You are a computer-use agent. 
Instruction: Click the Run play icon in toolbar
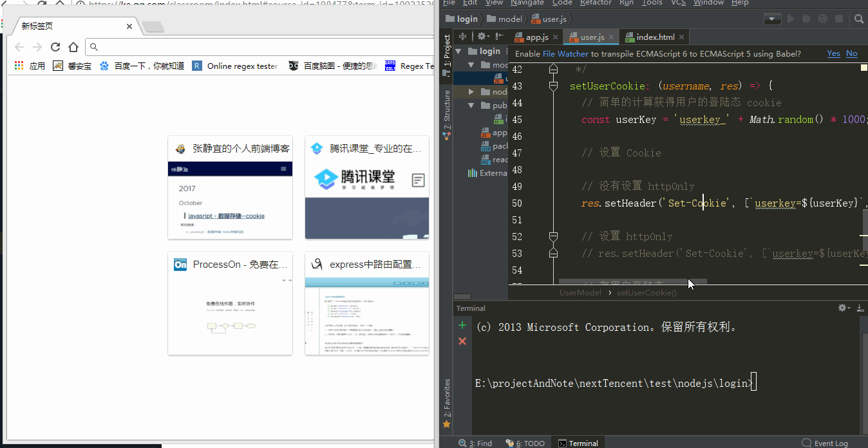coord(791,19)
